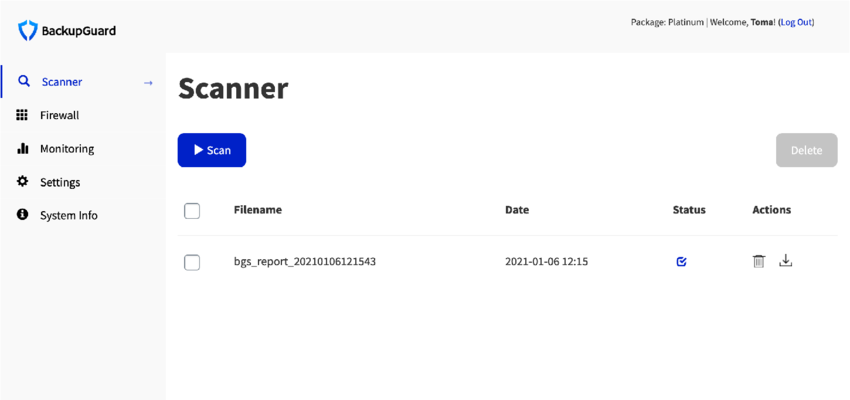Check the bgs_report_20210106121543 row checkbox

point(192,262)
